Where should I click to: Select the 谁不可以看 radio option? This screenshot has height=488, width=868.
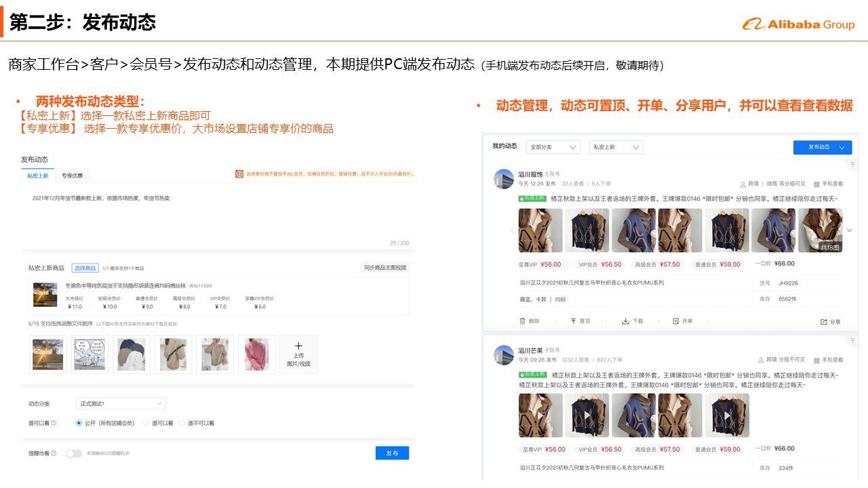pyautogui.click(x=182, y=423)
